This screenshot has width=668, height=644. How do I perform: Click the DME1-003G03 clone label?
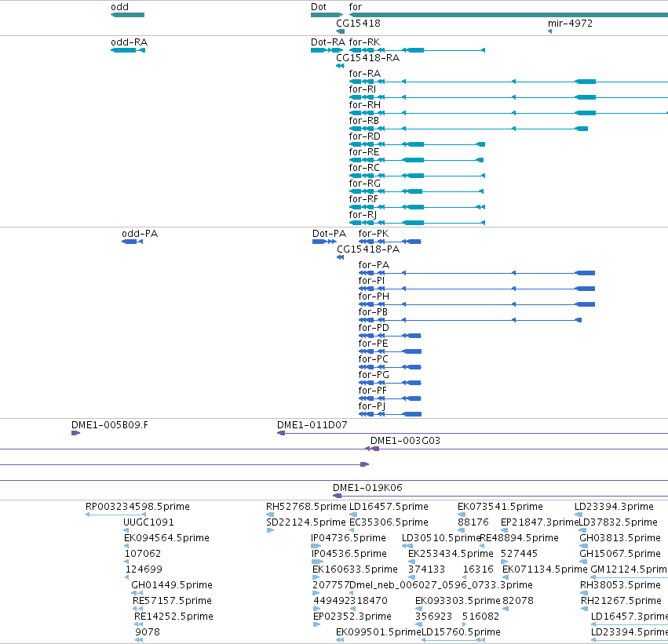(405, 441)
